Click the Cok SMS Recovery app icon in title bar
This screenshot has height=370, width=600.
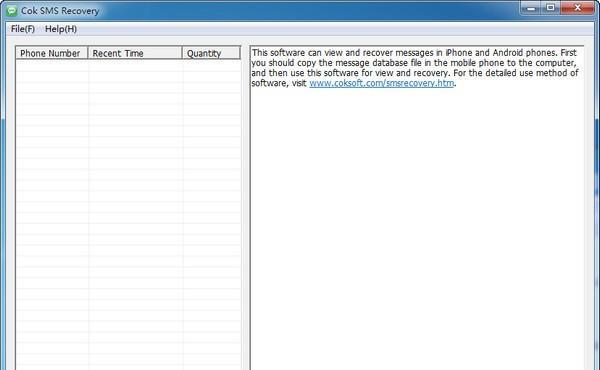coord(12,11)
